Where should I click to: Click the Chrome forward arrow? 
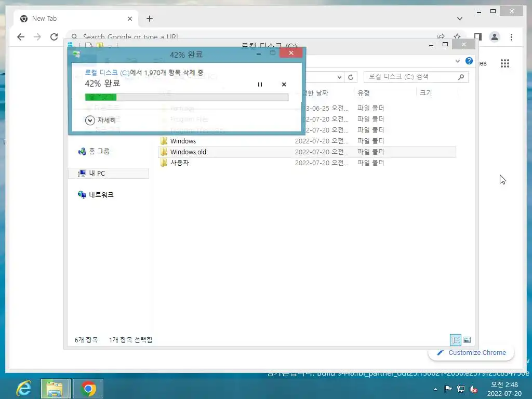(37, 37)
